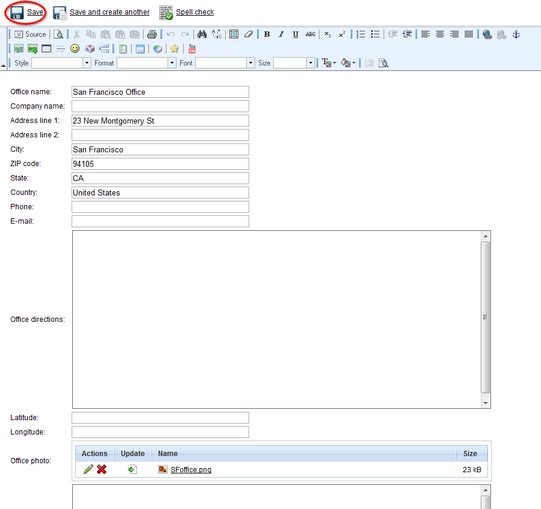This screenshot has width=541, height=509.
Task: Toggle Source view in editor
Action: (x=30, y=34)
